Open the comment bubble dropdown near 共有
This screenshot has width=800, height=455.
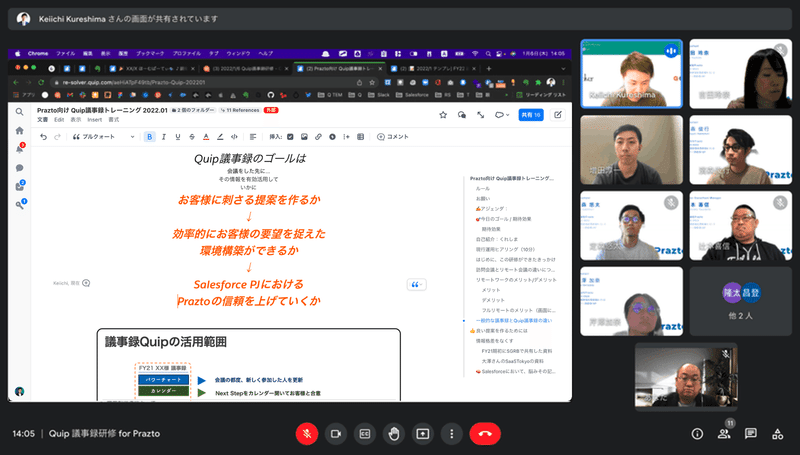[502, 115]
